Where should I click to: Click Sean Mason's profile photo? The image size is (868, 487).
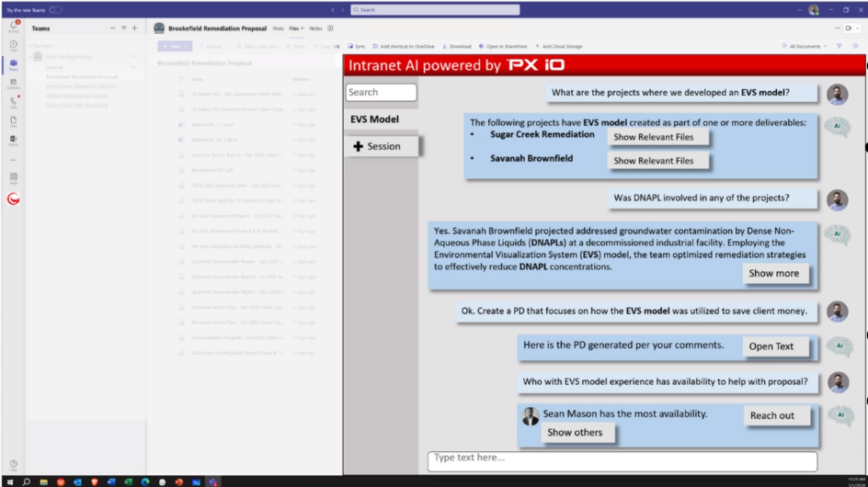tap(531, 416)
